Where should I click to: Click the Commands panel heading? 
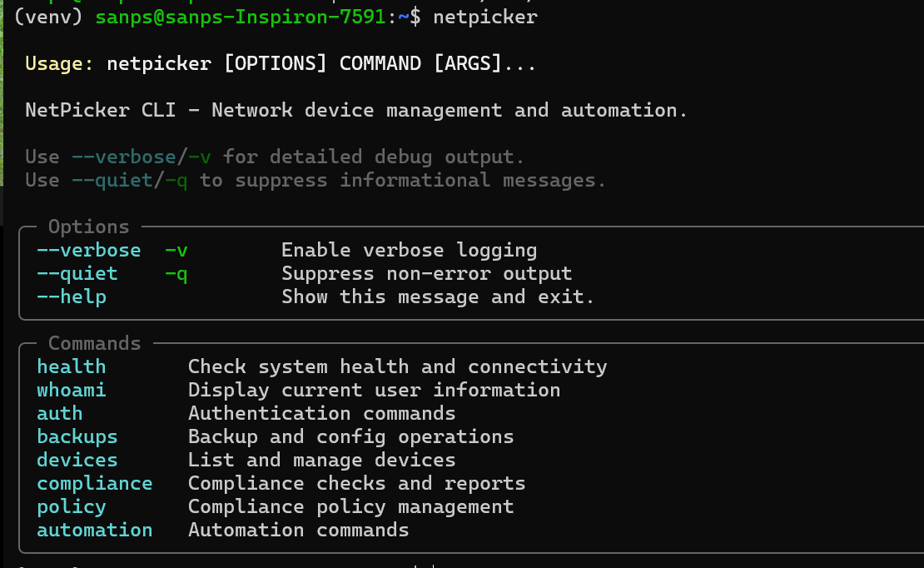tap(94, 343)
